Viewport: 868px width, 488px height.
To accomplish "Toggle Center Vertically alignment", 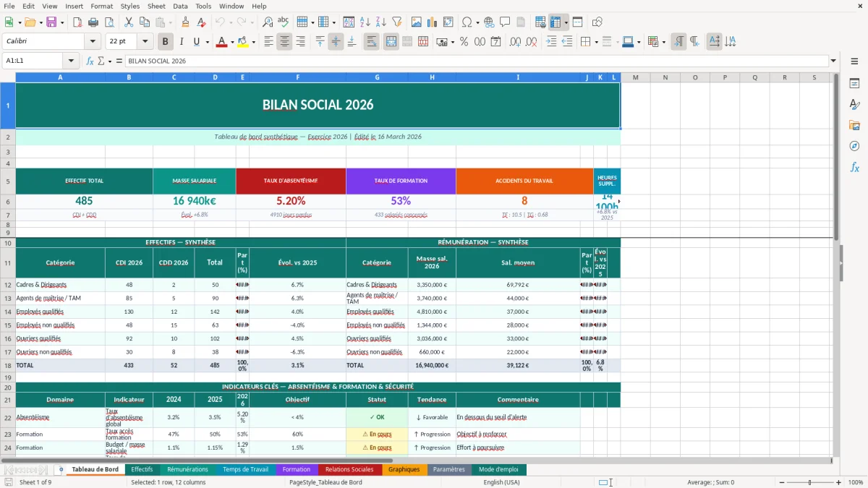I will pyautogui.click(x=336, y=42).
